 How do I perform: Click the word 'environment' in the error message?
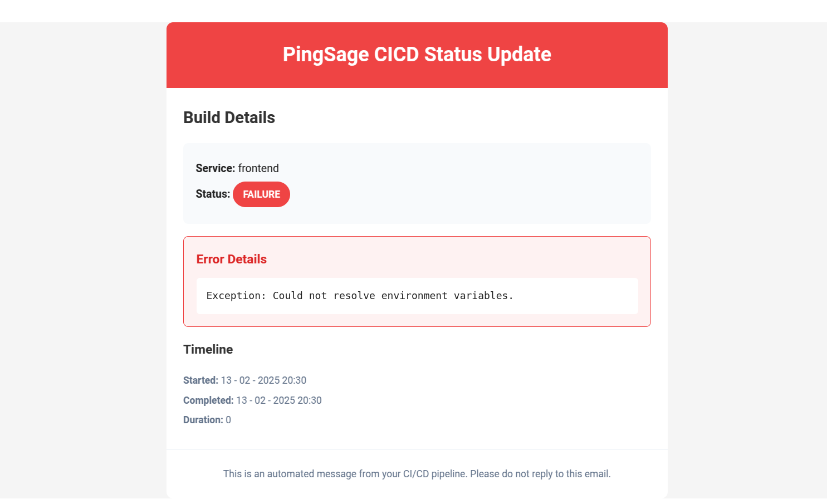tap(414, 296)
